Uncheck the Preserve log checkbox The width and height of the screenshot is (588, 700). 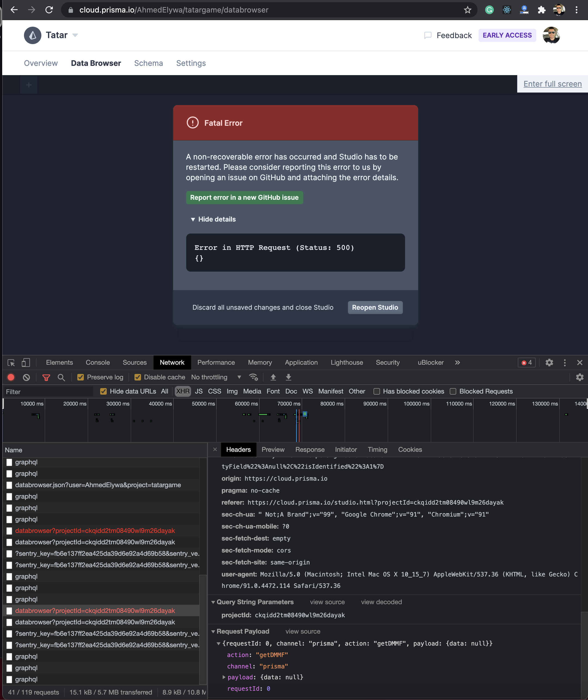click(80, 377)
